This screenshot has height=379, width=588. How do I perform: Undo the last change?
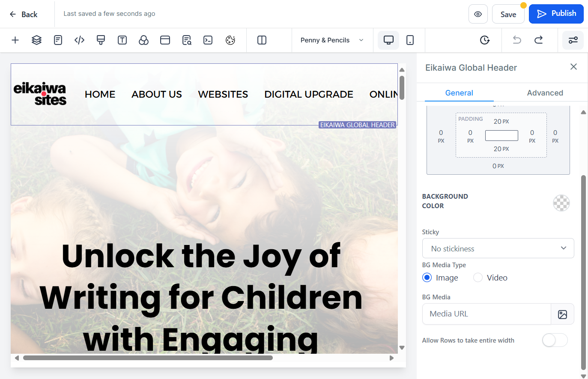point(517,40)
